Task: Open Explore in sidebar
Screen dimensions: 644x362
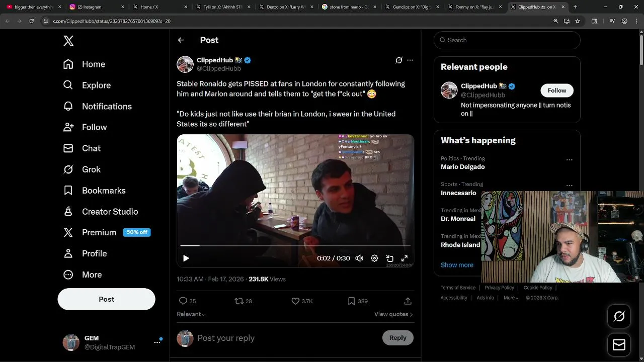Action: 87,85
